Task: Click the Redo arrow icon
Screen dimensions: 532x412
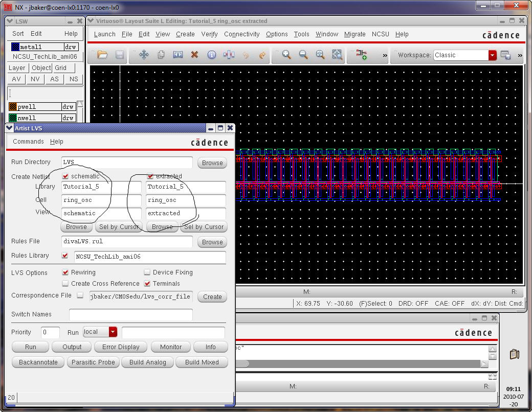Action: pyautogui.click(x=262, y=55)
